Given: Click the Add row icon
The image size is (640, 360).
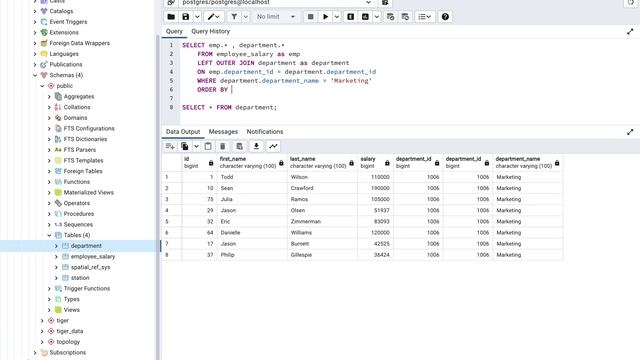Looking at the screenshot, I should coord(170,146).
